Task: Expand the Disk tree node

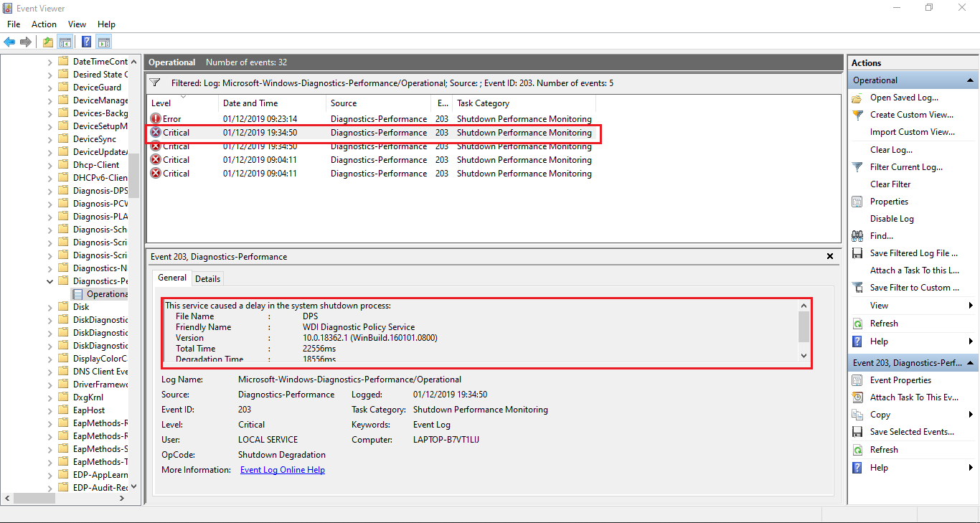Action: (x=50, y=307)
